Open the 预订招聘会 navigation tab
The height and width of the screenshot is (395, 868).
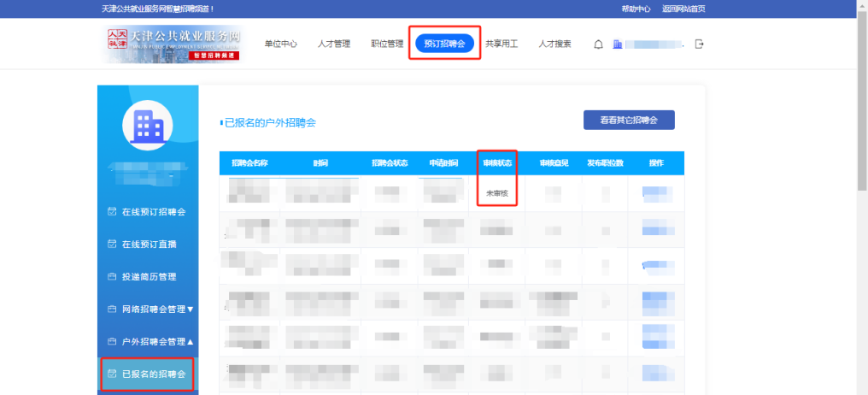(444, 44)
